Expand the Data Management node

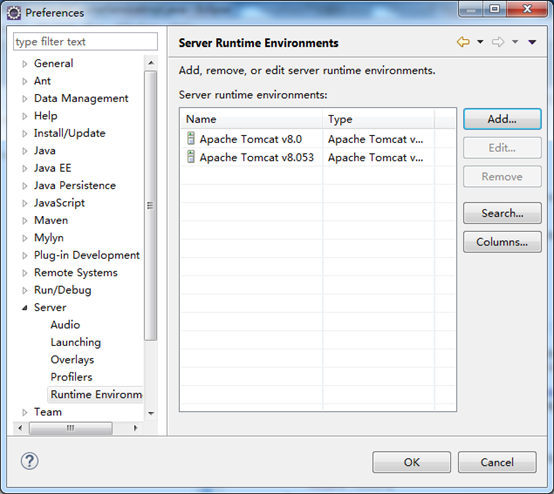24,99
